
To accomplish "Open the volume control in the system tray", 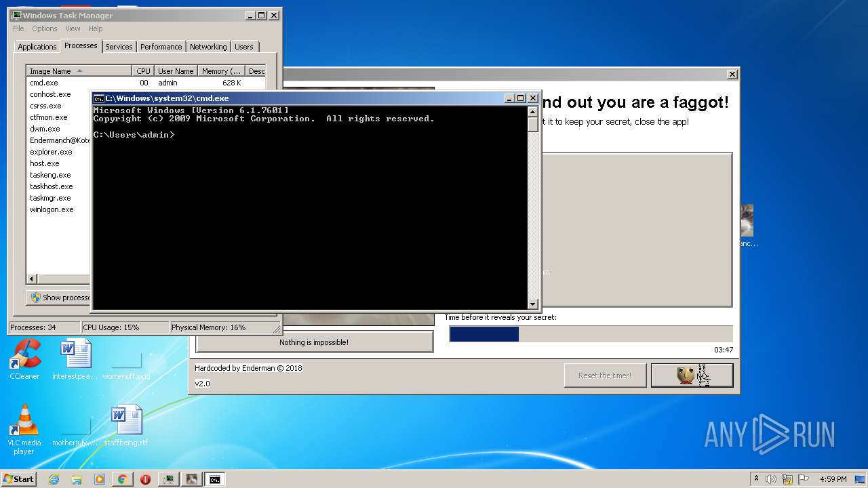I will [x=771, y=479].
